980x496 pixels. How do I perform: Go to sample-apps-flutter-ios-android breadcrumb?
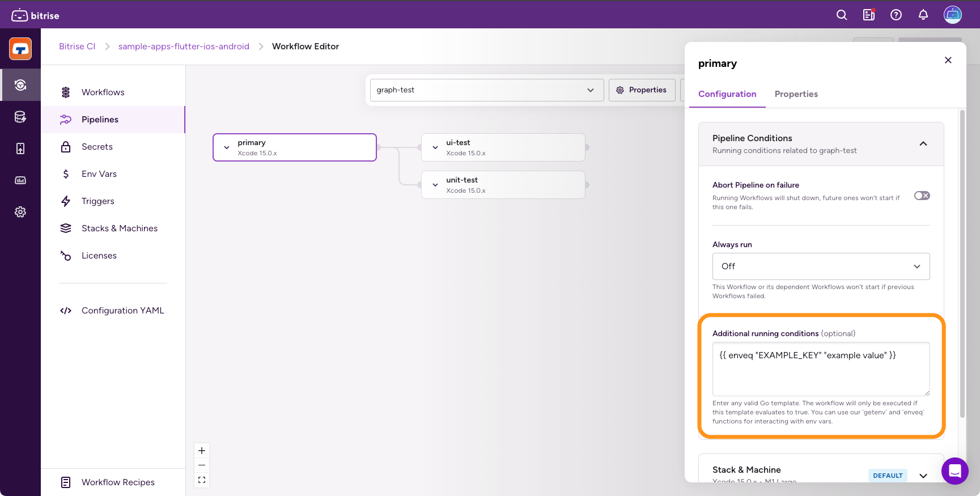[184, 46]
